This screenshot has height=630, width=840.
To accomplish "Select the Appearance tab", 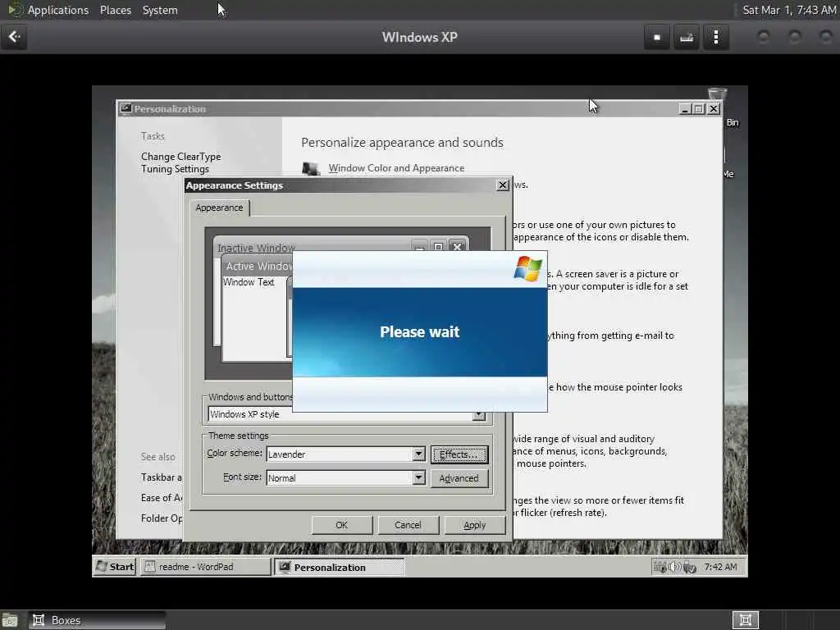I will (219, 208).
